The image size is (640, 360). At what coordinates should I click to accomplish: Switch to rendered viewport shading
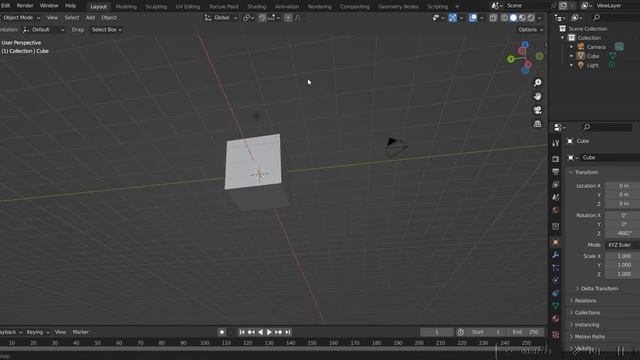point(531,18)
